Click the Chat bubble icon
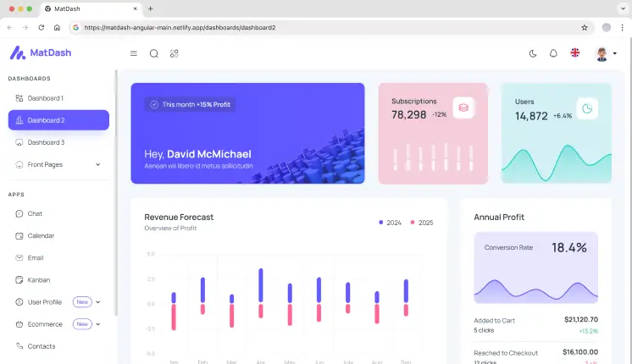This screenshot has height=364, width=632. coord(19,213)
